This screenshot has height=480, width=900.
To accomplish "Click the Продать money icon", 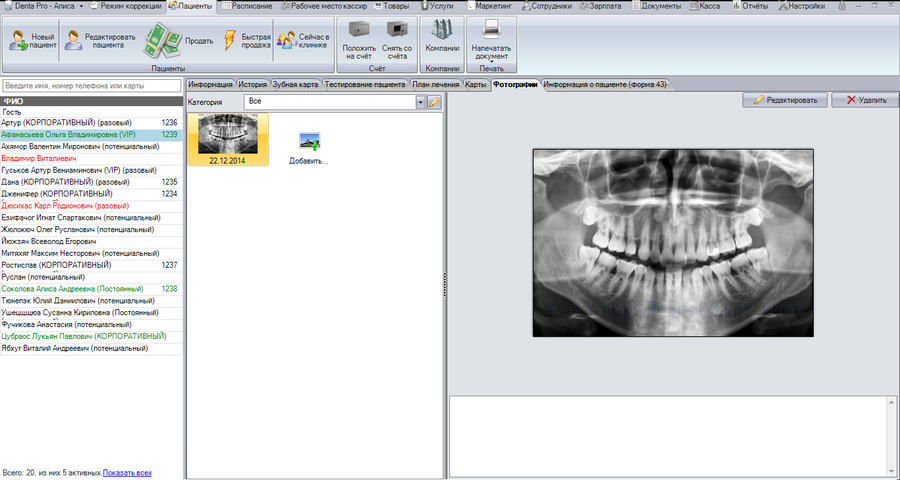I will coord(162,40).
